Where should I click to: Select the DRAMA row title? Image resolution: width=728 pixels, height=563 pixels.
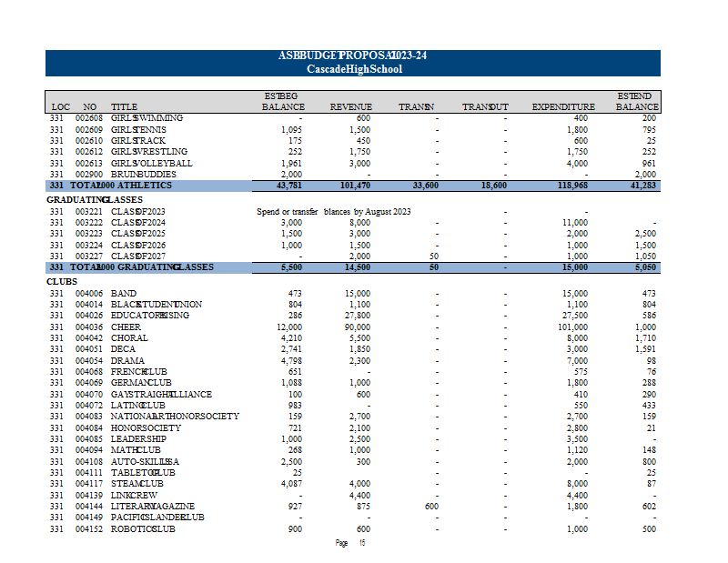[127, 361]
